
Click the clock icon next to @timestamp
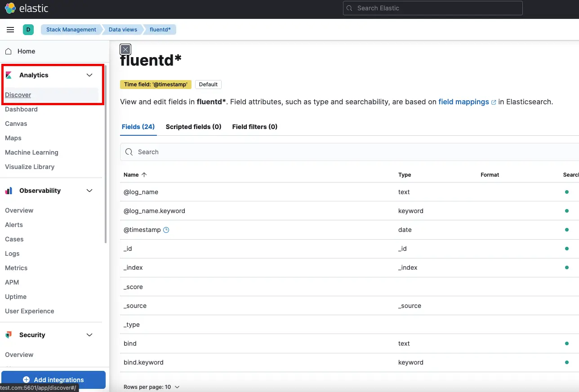[166, 230]
